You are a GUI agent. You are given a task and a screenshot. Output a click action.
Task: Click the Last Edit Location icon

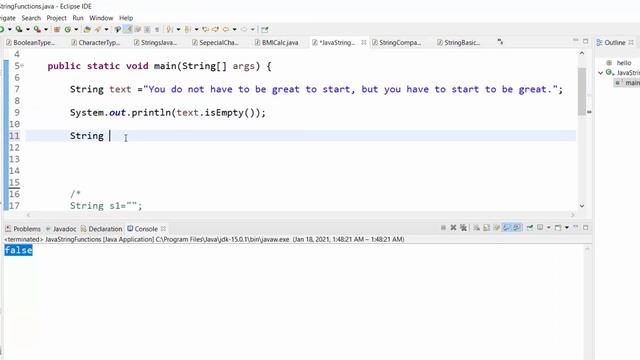pos(205,29)
